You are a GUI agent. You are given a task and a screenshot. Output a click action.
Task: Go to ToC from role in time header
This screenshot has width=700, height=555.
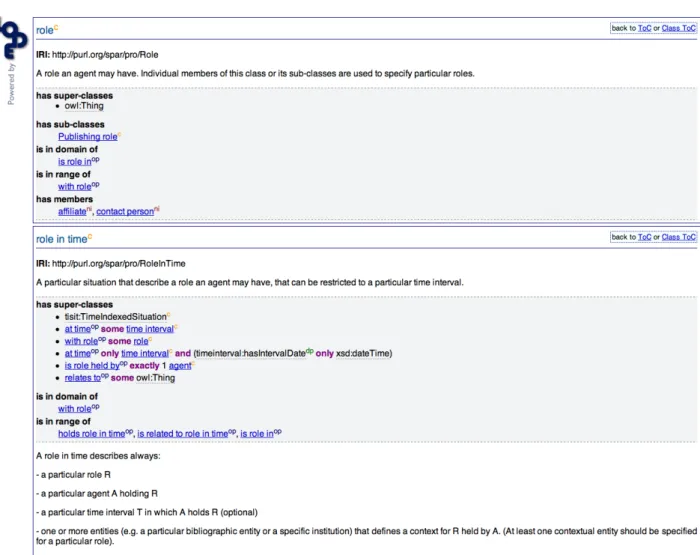(644, 237)
